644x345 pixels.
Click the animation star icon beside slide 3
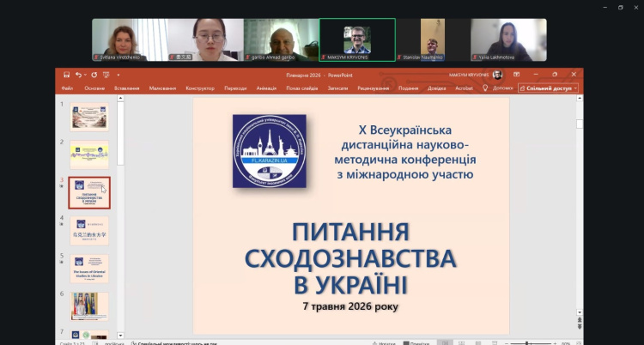(62, 186)
